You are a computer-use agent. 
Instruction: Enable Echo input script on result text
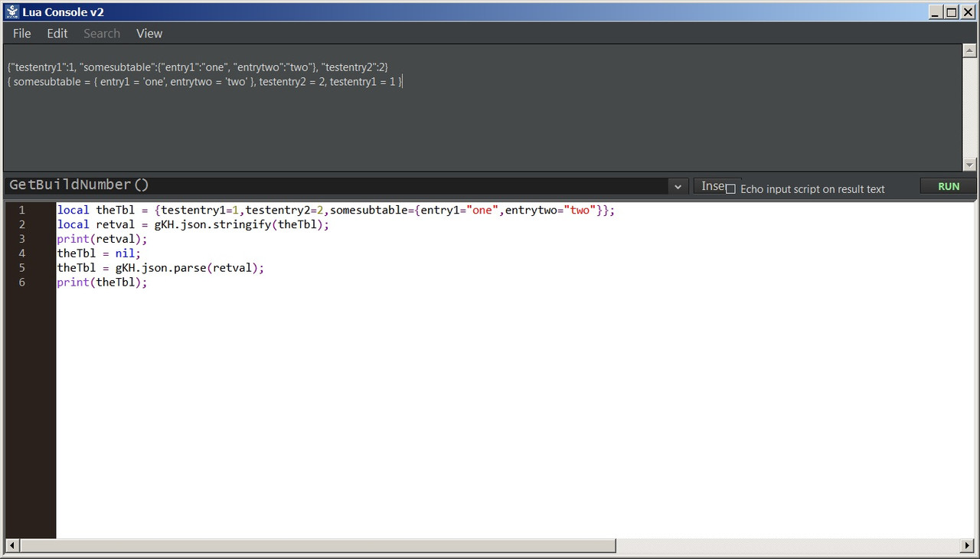(x=730, y=189)
